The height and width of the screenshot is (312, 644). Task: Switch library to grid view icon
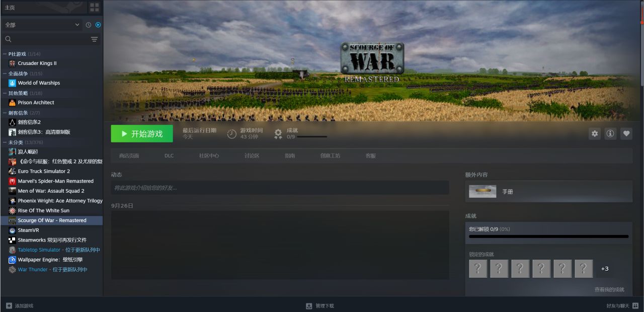(x=94, y=7)
